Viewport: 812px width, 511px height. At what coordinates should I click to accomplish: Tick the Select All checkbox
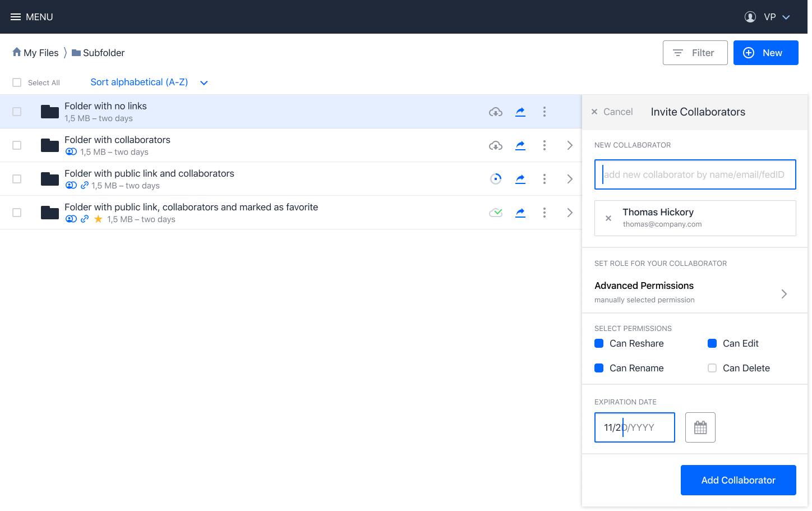tap(17, 82)
